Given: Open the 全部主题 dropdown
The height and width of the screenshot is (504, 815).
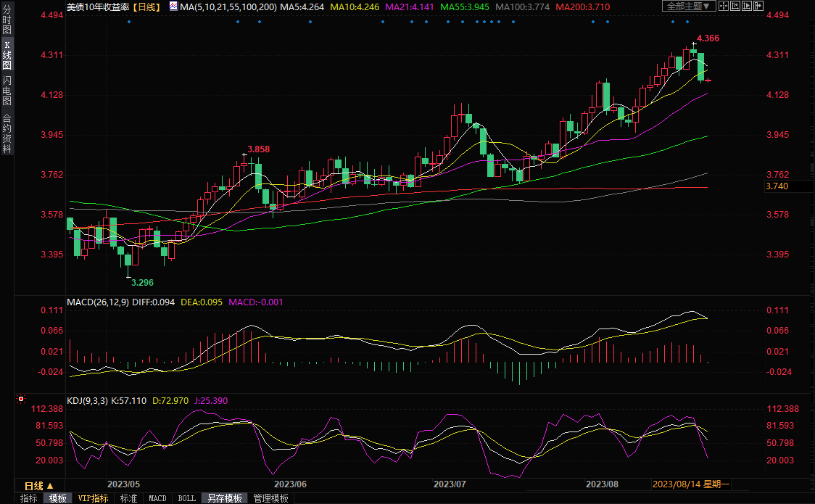Looking at the screenshot, I should (688, 7).
